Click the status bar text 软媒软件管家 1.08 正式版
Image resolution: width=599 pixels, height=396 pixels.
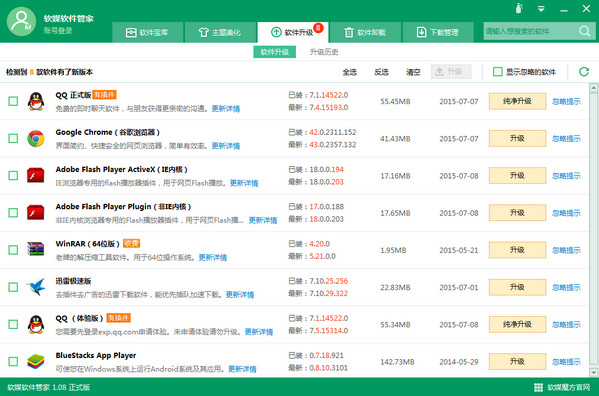tap(49, 387)
